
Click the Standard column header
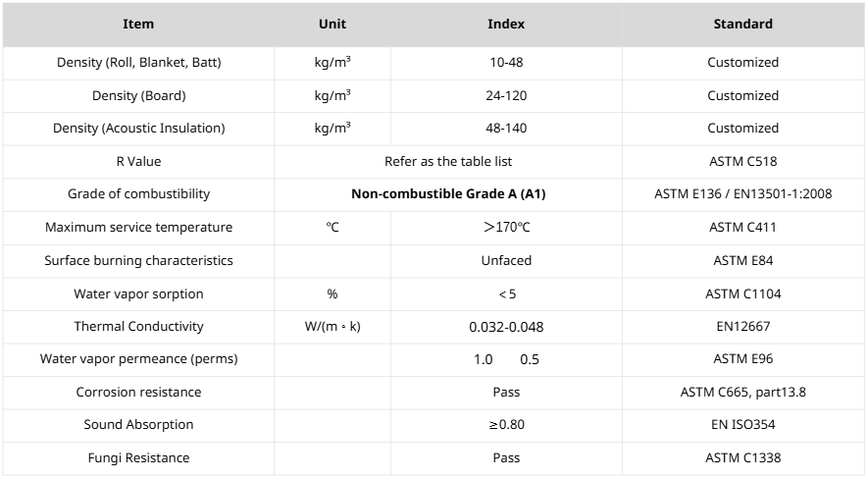(742, 24)
